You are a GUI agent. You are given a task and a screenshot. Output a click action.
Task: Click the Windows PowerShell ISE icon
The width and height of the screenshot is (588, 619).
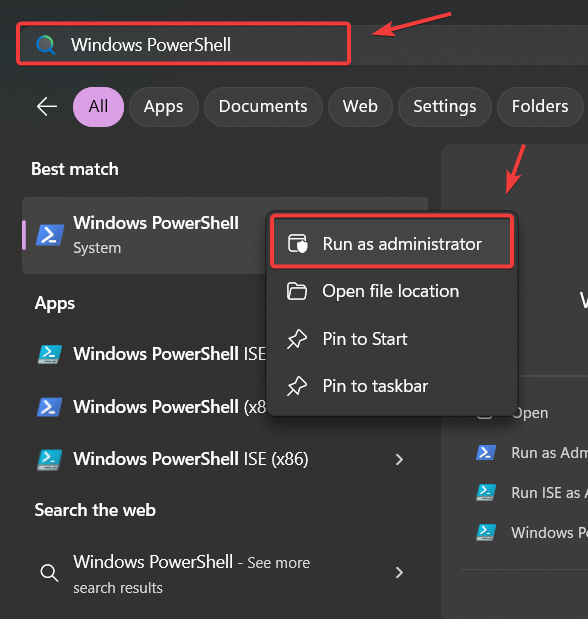49,354
